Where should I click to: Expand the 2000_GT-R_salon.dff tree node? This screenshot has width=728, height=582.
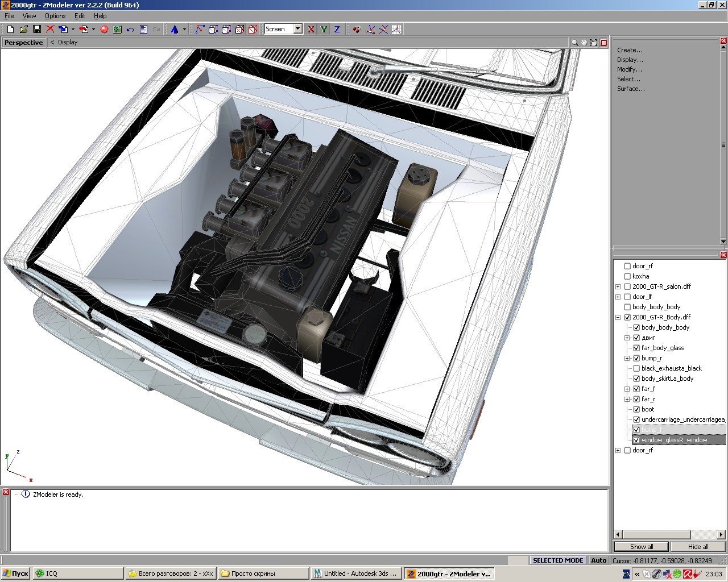pos(618,286)
